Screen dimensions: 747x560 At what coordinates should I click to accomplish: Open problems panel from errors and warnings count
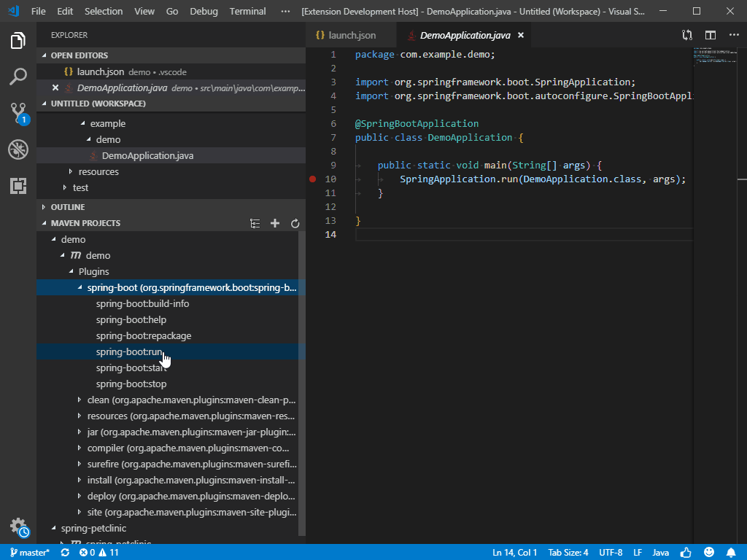pyautogui.click(x=99, y=553)
